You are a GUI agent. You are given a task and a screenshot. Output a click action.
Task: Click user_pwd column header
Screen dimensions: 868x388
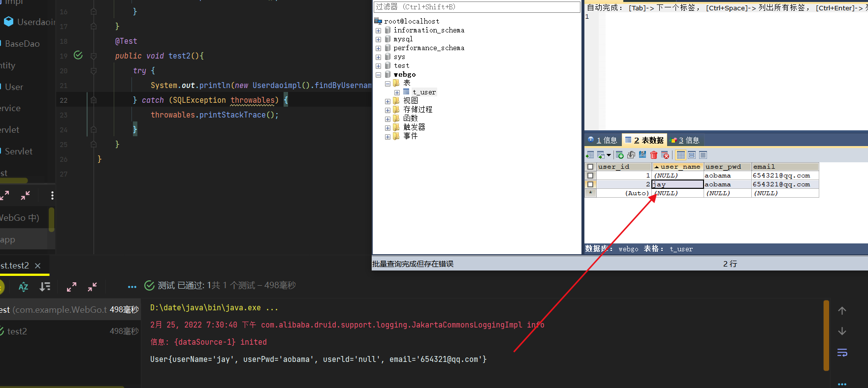tap(727, 167)
